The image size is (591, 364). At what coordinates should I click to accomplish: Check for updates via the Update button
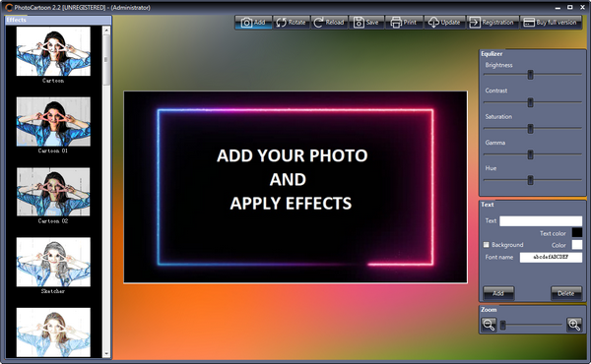pyautogui.click(x=445, y=23)
